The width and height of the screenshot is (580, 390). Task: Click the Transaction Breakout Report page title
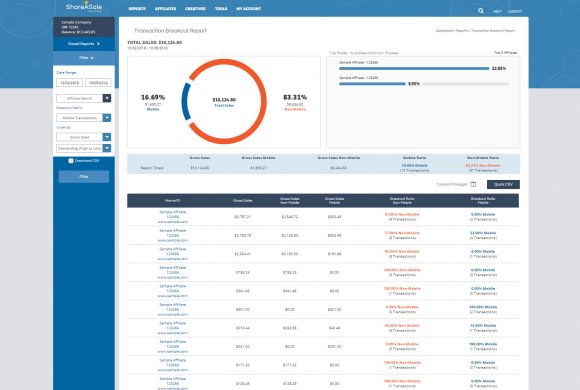pos(170,31)
